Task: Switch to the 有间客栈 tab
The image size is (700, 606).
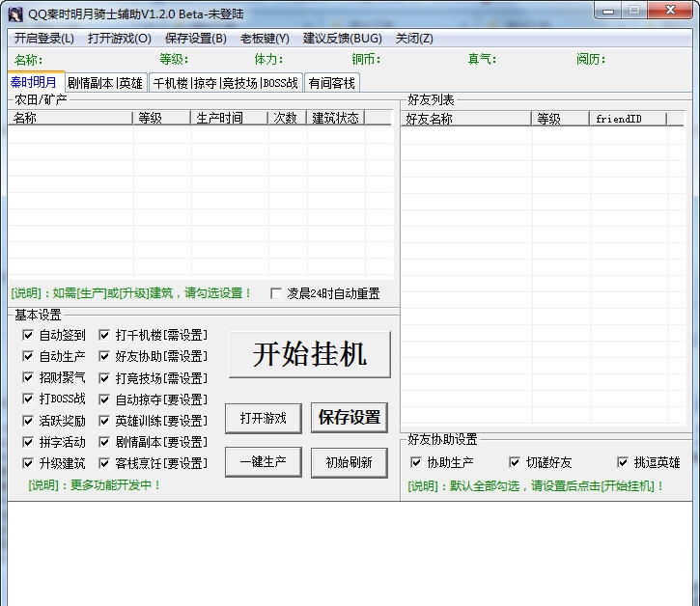Action: coord(332,83)
